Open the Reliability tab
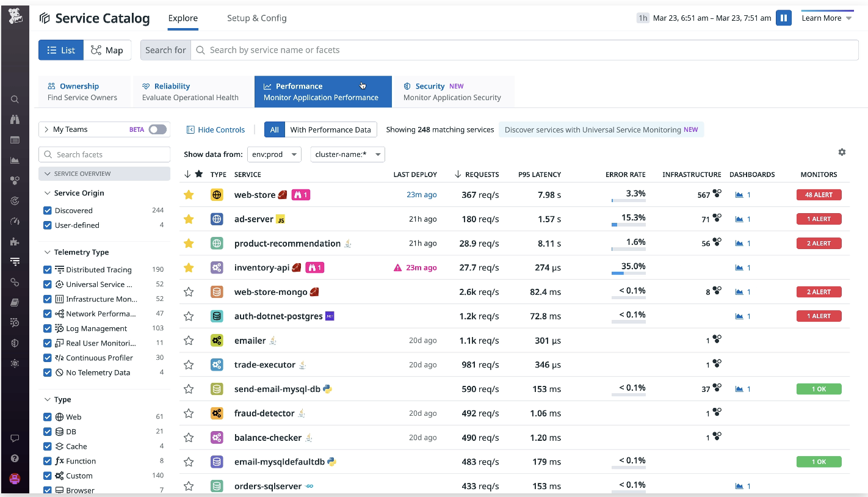 pyautogui.click(x=193, y=92)
